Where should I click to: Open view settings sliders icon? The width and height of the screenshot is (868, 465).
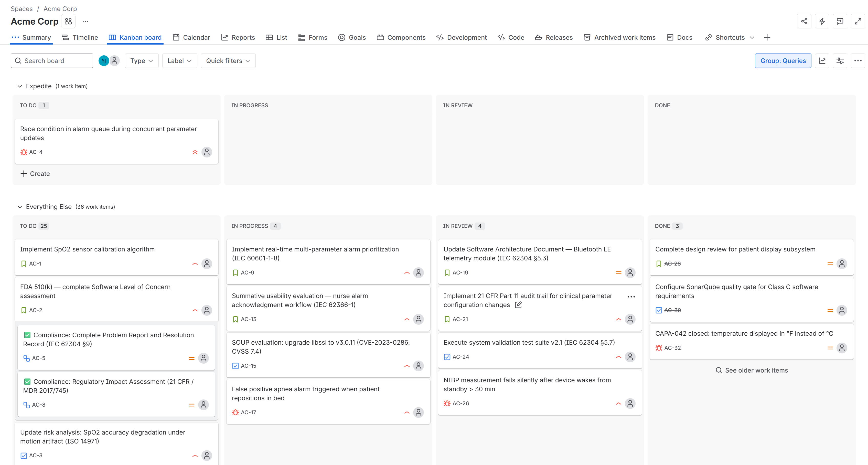(840, 61)
